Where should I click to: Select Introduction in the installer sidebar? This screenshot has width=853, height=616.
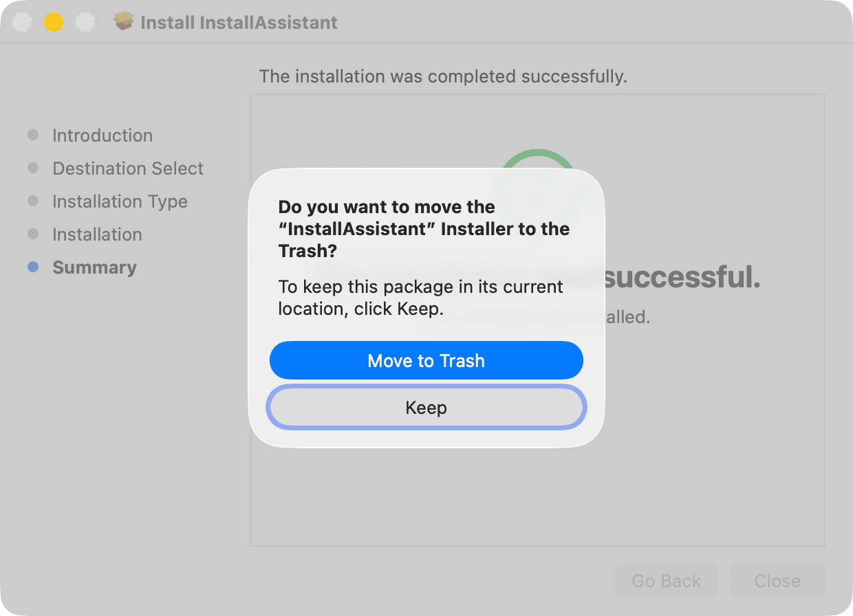[x=102, y=135]
